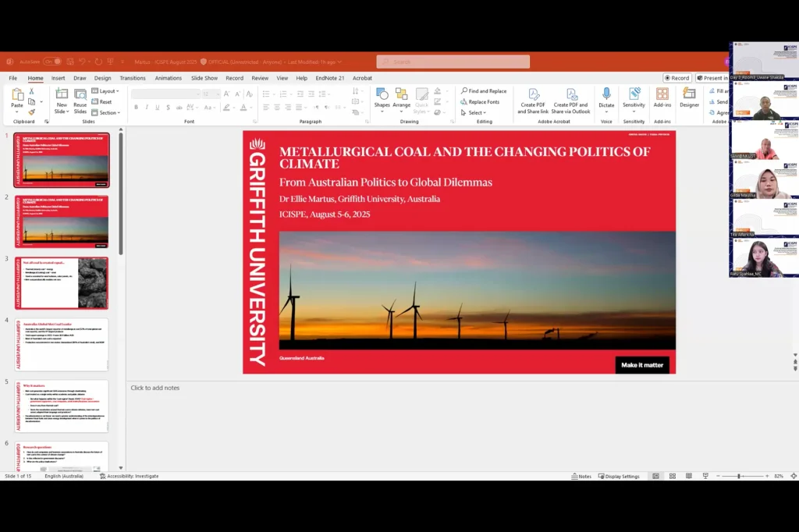Expand the Select dropdown in Editing
The width and height of the screenshot is (799, 532).
point(476,112)
